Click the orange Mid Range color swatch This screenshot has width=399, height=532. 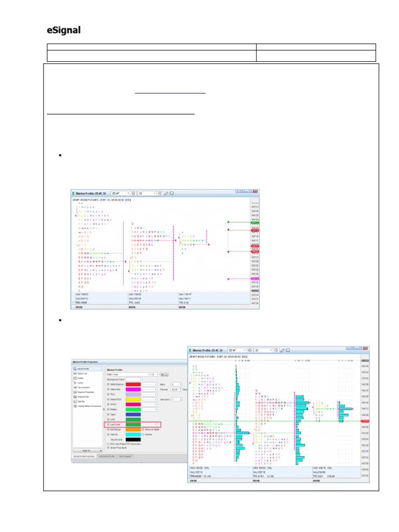tap(134, 430)
